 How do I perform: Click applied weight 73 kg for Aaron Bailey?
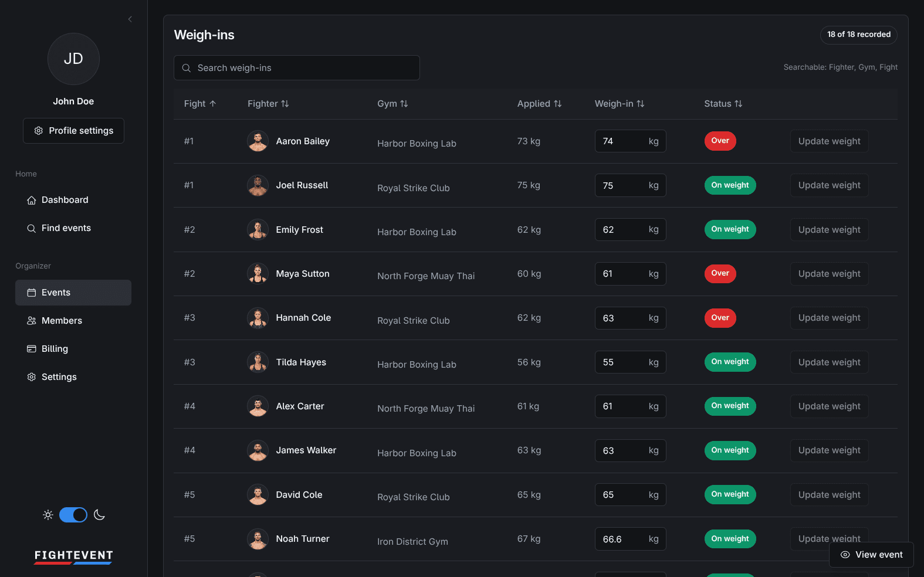529,141
